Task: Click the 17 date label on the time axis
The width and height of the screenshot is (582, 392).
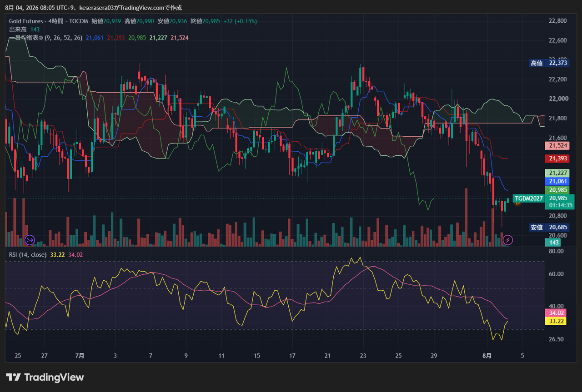Action: click(x=292, y=356)
